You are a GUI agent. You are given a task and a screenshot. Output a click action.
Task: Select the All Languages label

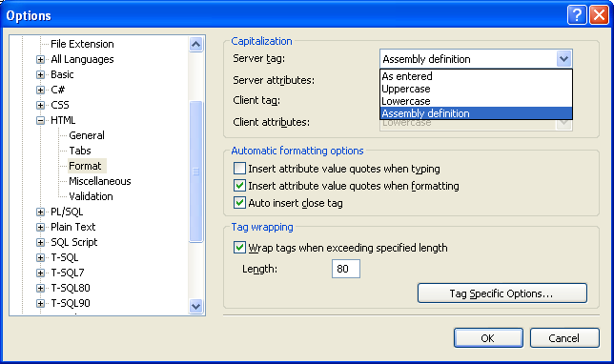(x=82, y=59)
